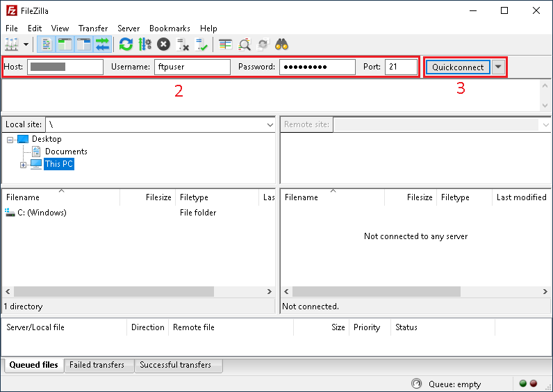The height and width of the screenshot is (392, 553).
Task: Sort local list by Filetype column
Action: pyautogui.click(x=217, y=197)
